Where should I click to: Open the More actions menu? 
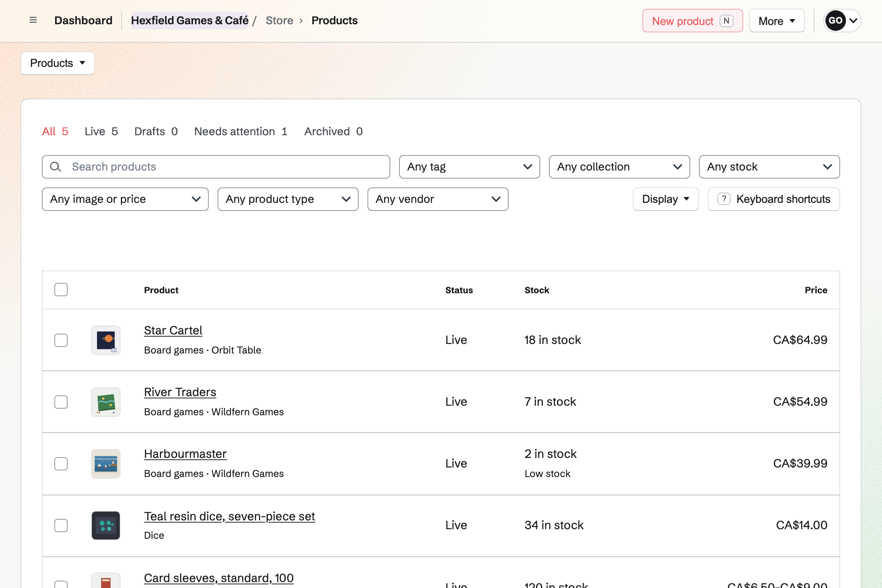click(x=777, y=21)
